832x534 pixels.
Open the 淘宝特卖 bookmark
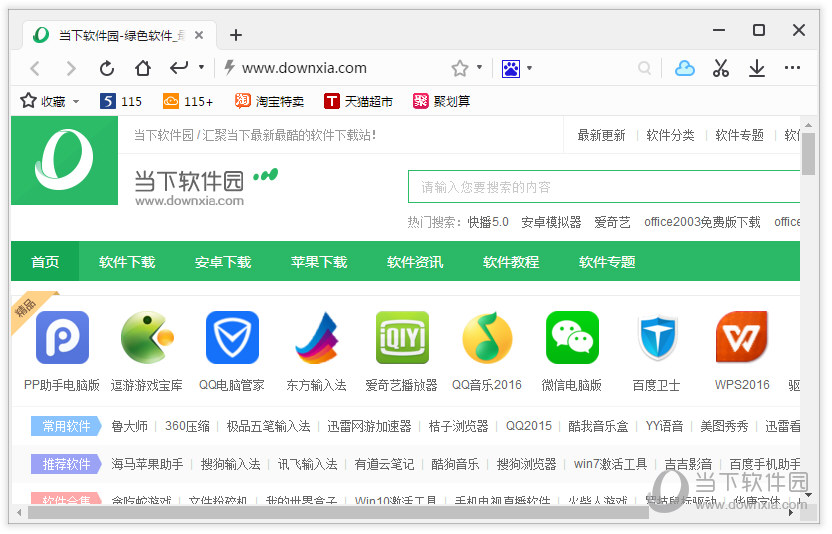click(x=270, y=101)
